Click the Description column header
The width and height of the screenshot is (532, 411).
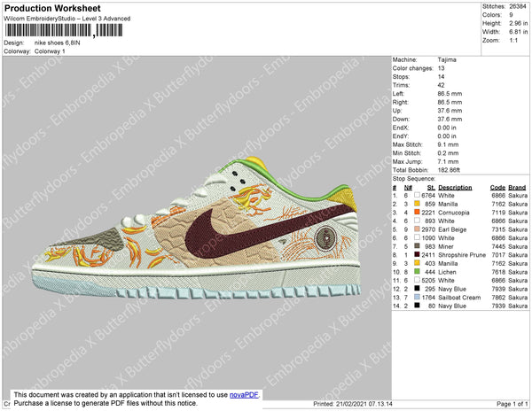click(455, 188)
